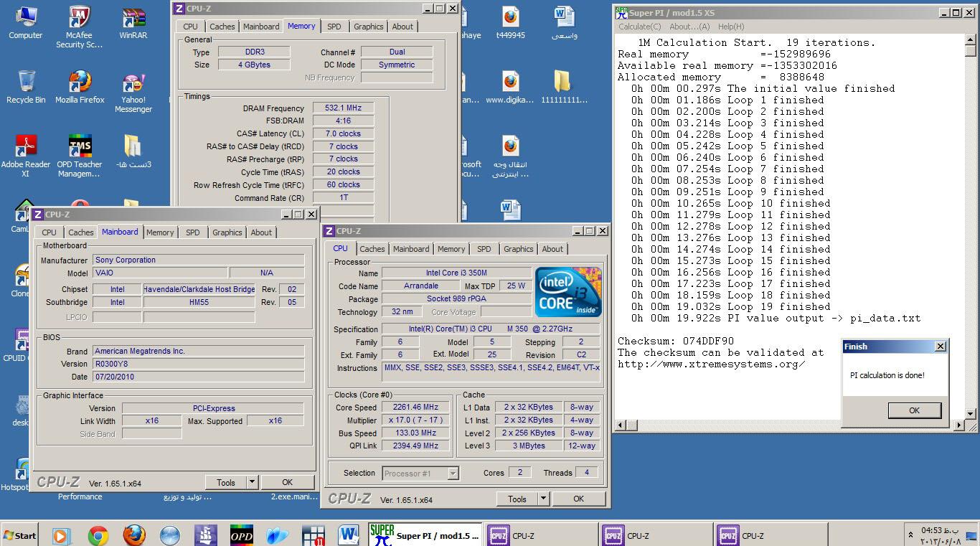980x546 pixels.
Task: Click Super PI vertical scrollbar up arrow
Action: coord(970,39)
